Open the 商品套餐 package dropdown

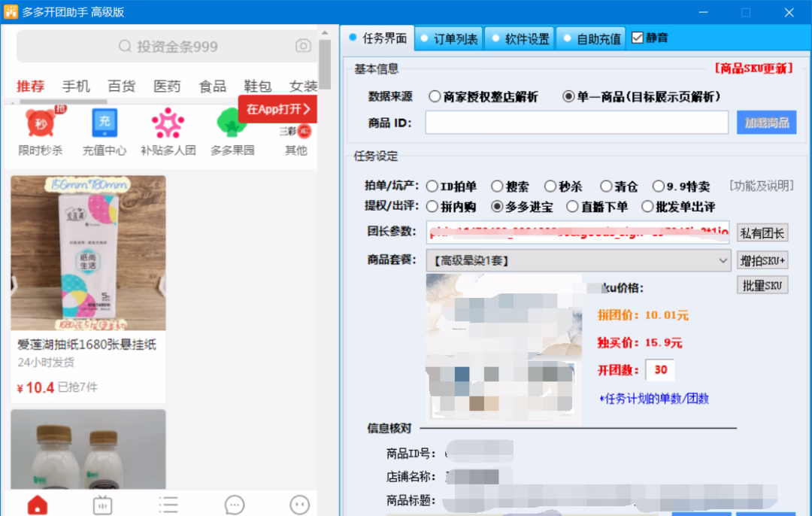722,260
